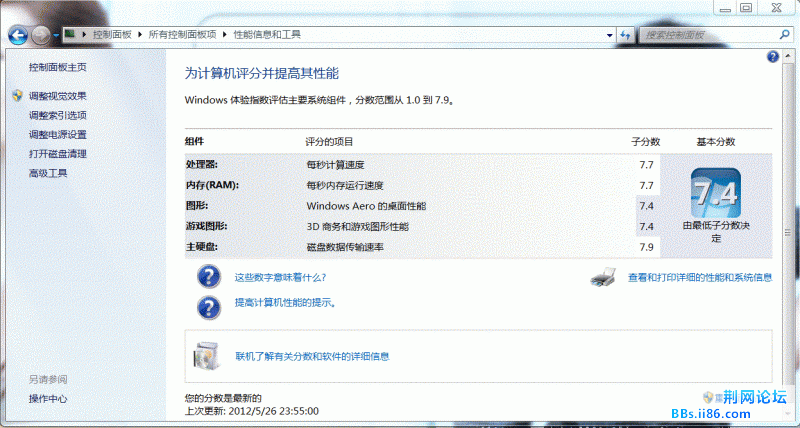Screen dimensions: 800x428
Task: Click the 游戏图形 row label
Action: tap(207, 226)
